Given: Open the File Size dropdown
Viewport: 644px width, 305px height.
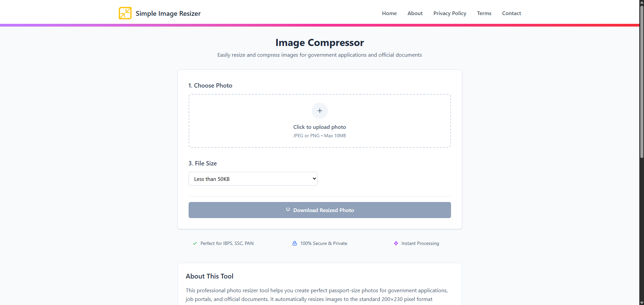Looking at the screenshot, I should (x=253, y=179).
